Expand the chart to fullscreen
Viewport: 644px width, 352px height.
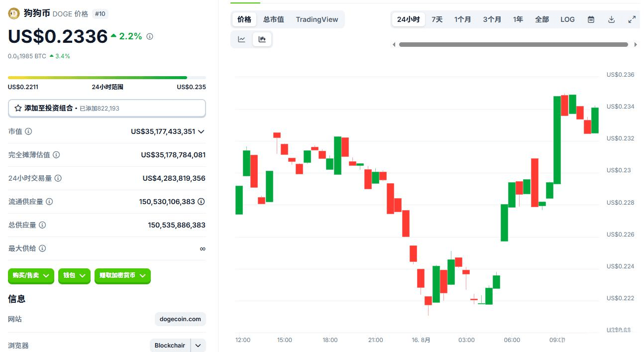[632, 19]
